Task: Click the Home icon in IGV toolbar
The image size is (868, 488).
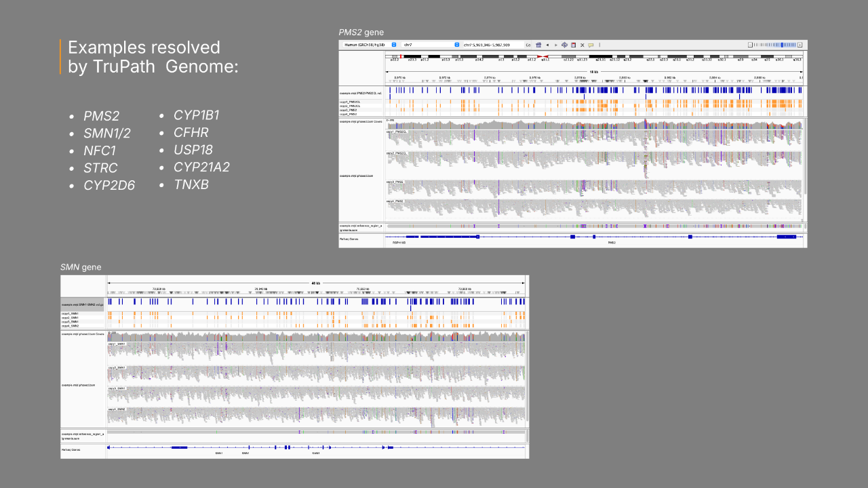Action: point(538,45)
